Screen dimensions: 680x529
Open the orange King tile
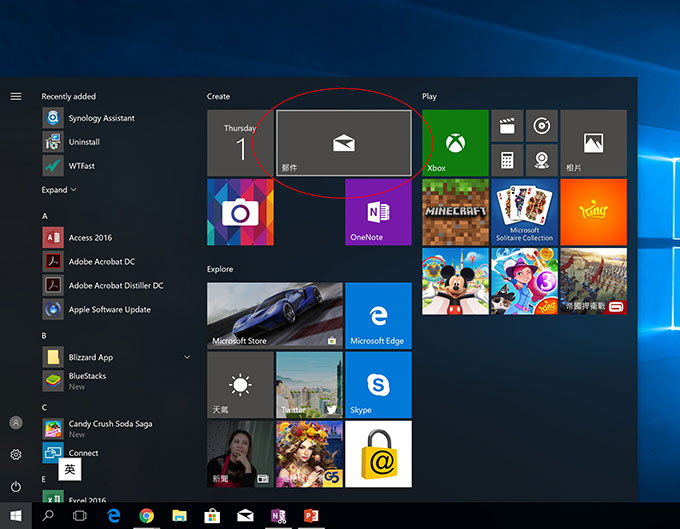[593, 212]
